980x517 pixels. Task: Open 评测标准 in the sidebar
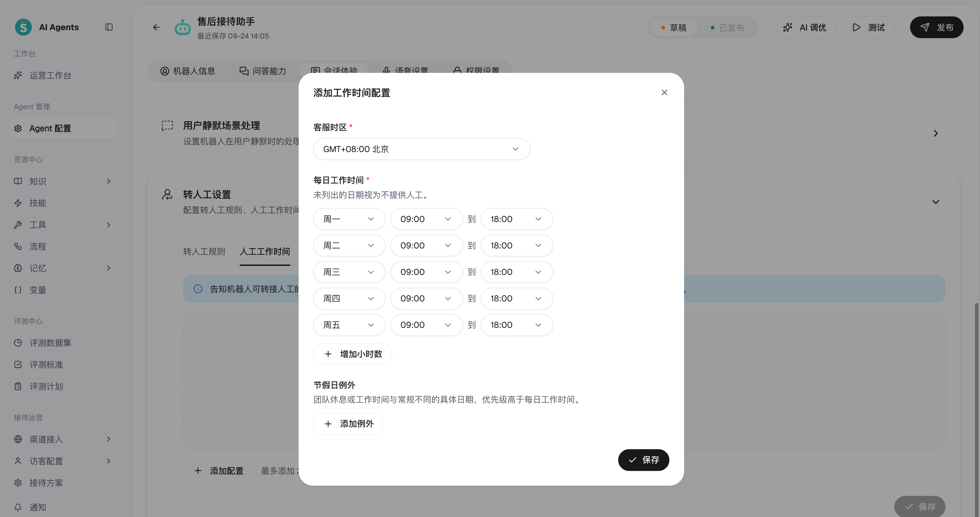(63, 364)
